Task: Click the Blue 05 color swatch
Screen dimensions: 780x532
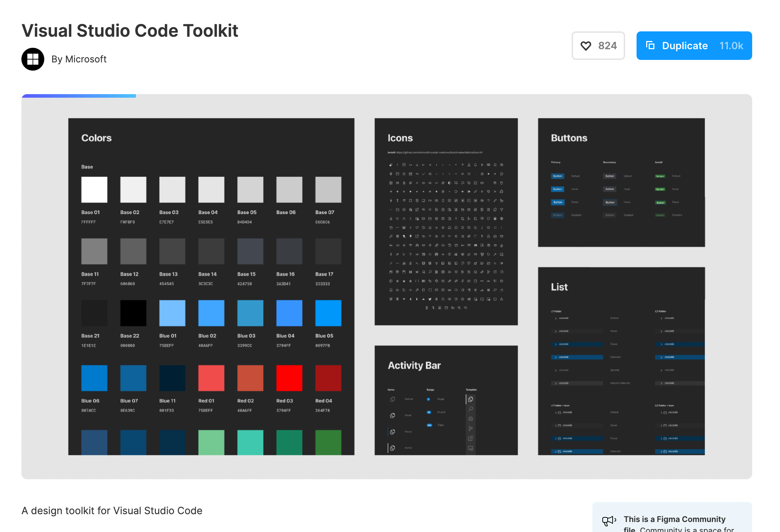Action: tap(328, 313)
